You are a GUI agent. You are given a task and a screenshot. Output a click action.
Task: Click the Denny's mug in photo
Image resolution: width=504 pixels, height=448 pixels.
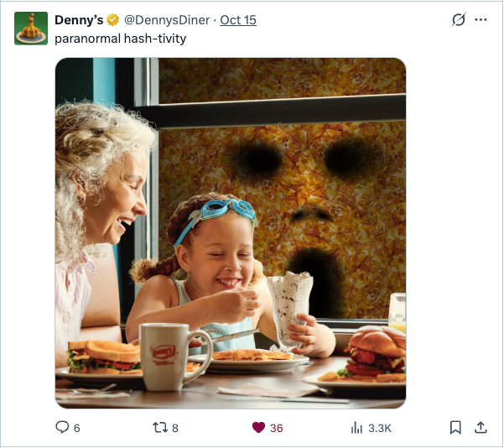click(x=175, y=357)
